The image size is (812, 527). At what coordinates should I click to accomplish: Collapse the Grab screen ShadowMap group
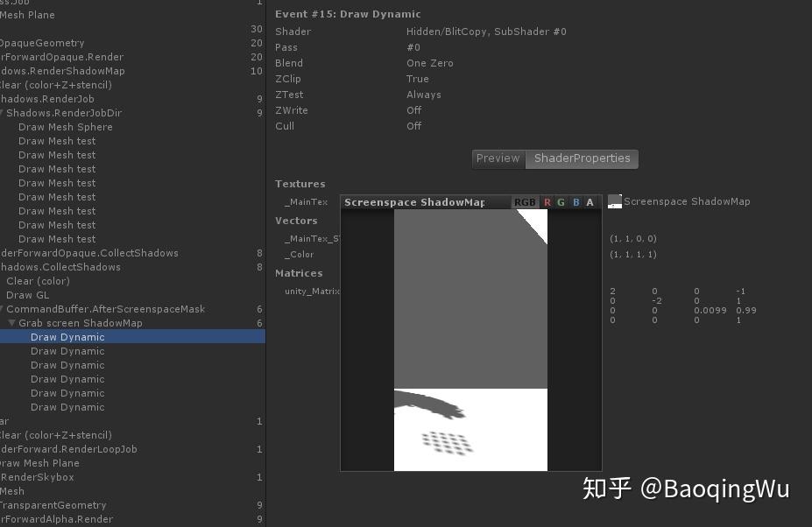click(x=11, y=323)
